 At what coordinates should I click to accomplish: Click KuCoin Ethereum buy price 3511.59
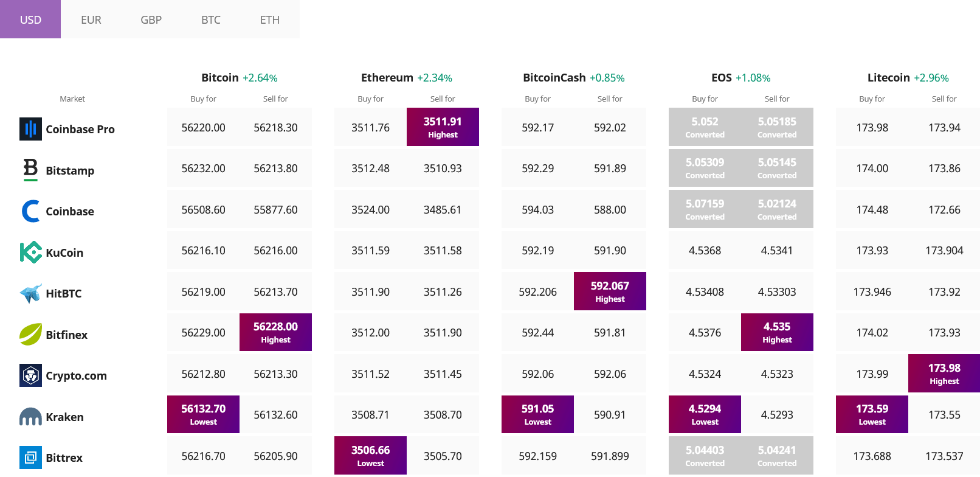click(x=370, y=251)
